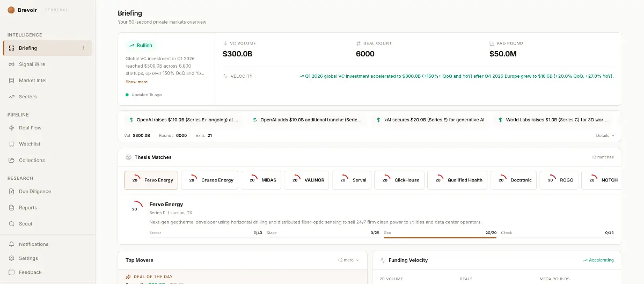Open the Fervo Energy detail heading
Image resolution: width=644 pixels, height=284 pixels.
point(166,204)
